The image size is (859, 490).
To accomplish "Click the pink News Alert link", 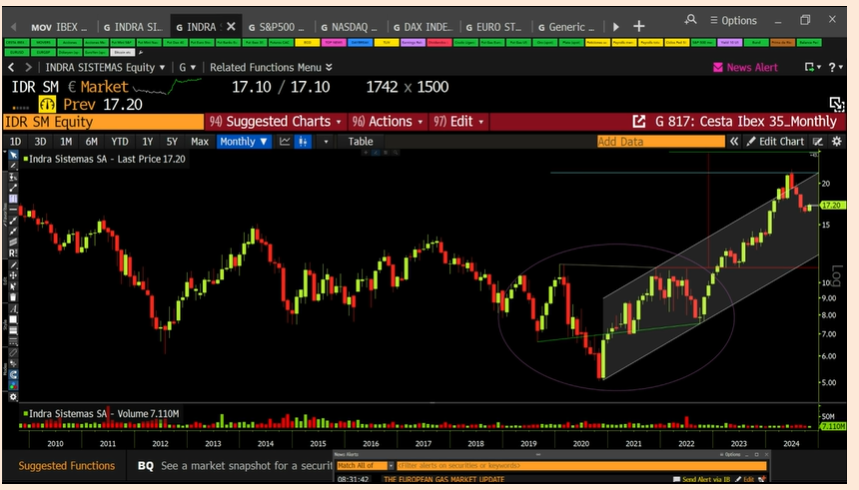I will (x=746, y=67).
